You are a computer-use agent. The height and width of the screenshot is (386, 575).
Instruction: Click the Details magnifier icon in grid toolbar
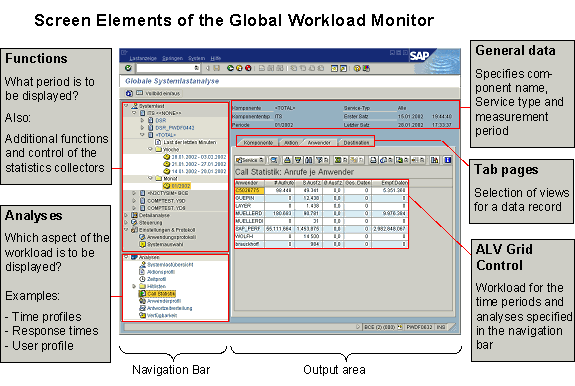click(x=274, y=160)
